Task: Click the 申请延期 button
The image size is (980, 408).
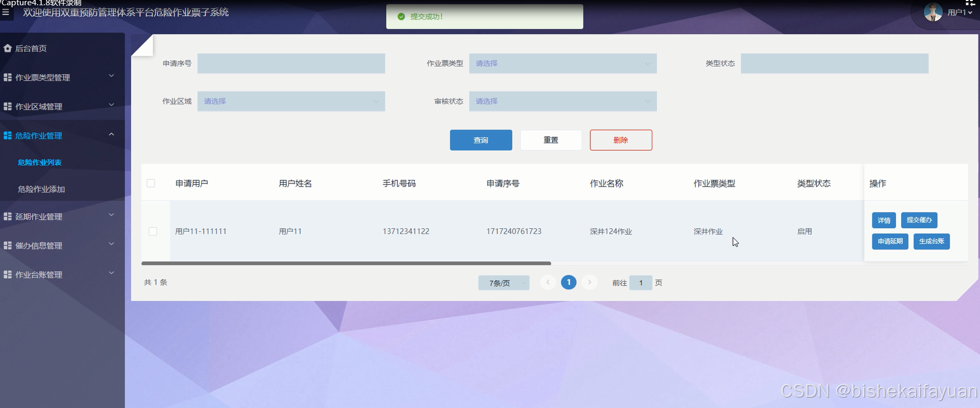Action: [890, 241]
